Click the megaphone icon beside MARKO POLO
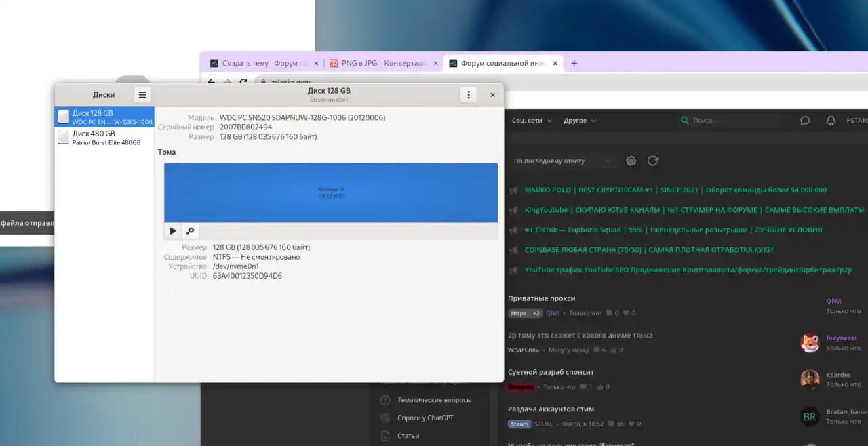This screenshot has width=868, height=446. click(514, 190)
